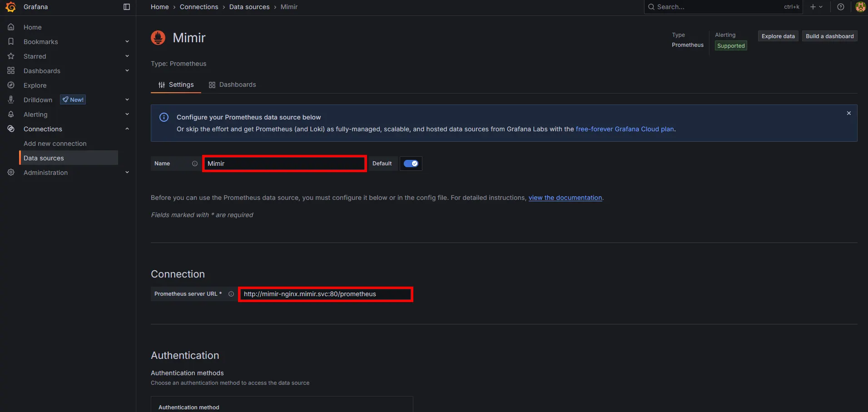Click the Name input field containing Mimir

284,164
